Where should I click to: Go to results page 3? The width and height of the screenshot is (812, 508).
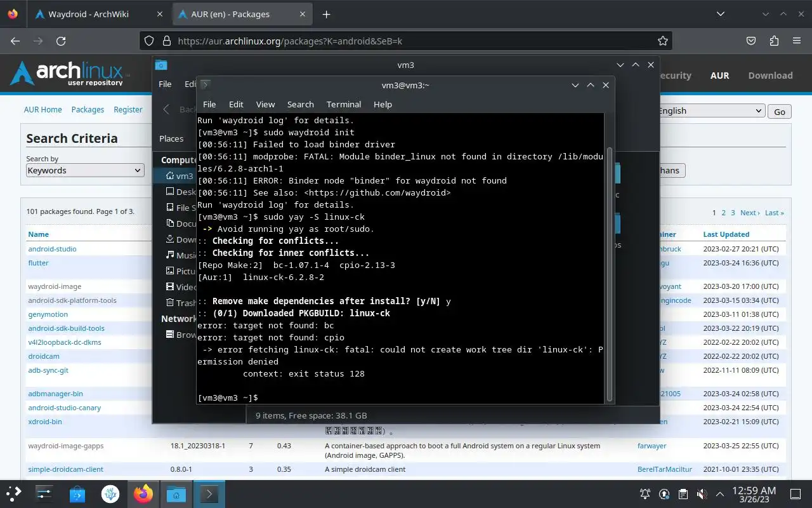pos(733,213)
